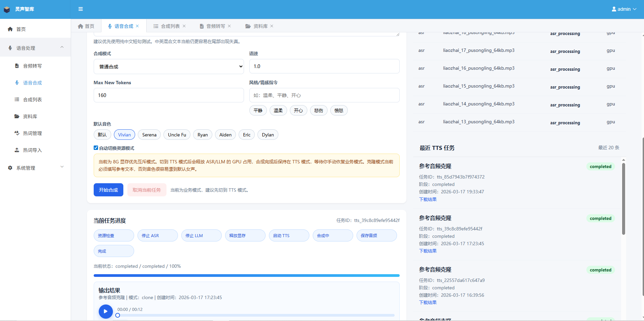
Task: Open the 合成模式 dropdown
Action: point(168,66)
